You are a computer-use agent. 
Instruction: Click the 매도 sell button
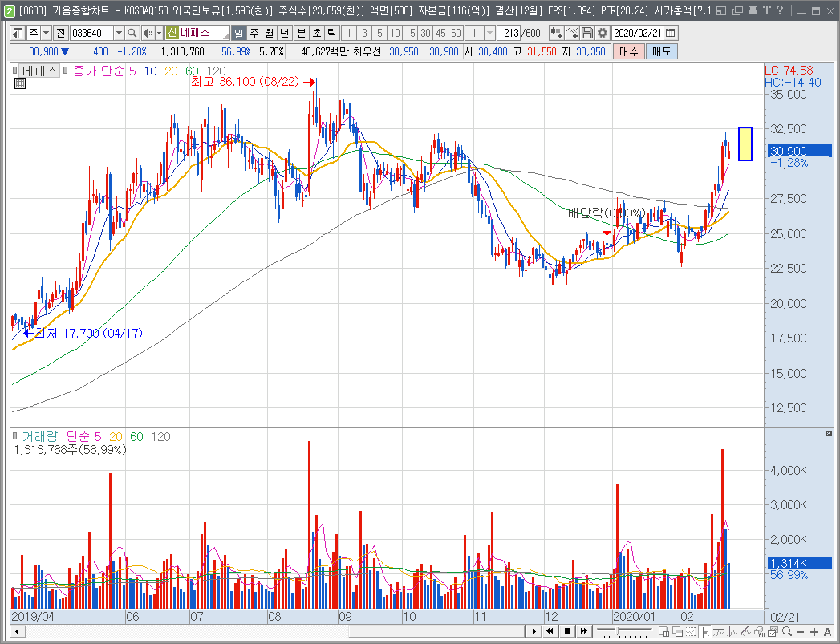(662, 51)
